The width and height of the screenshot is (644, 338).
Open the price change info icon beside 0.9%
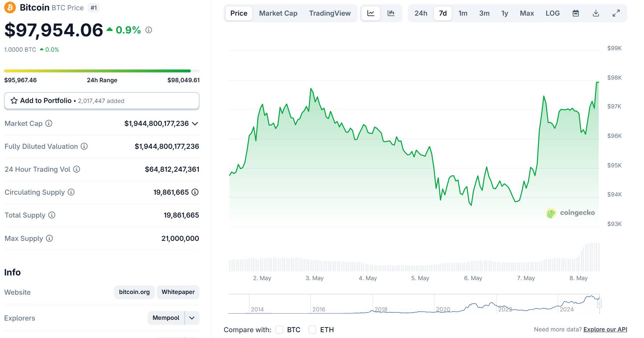point(149,30)
